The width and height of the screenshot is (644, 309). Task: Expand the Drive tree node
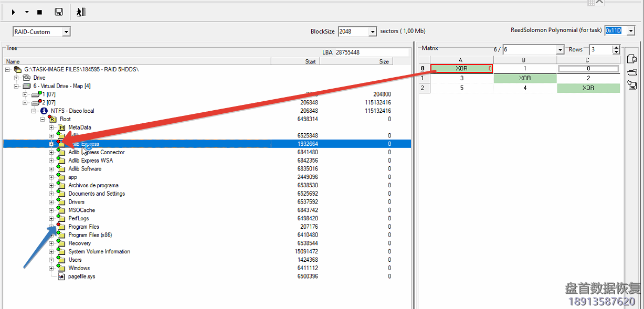tap(16, 77)
